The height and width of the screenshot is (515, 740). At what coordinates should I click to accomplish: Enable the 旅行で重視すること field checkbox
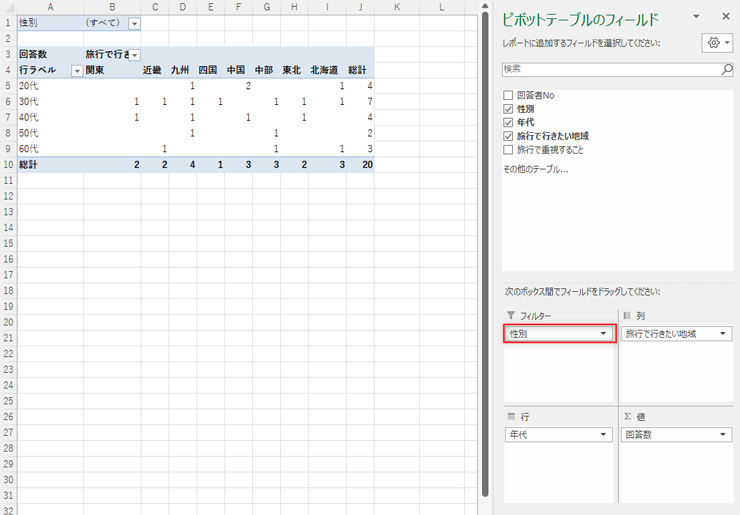509,149
